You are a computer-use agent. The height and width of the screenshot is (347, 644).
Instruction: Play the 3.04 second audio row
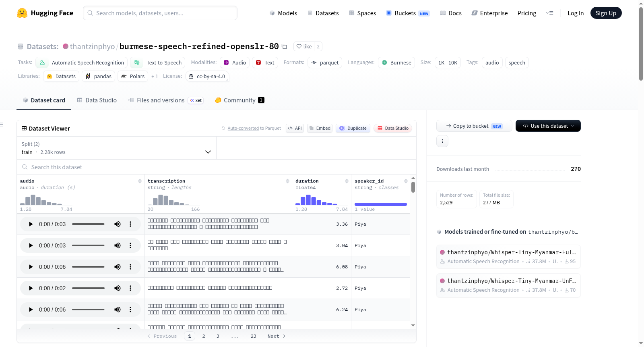coord(31,245)
